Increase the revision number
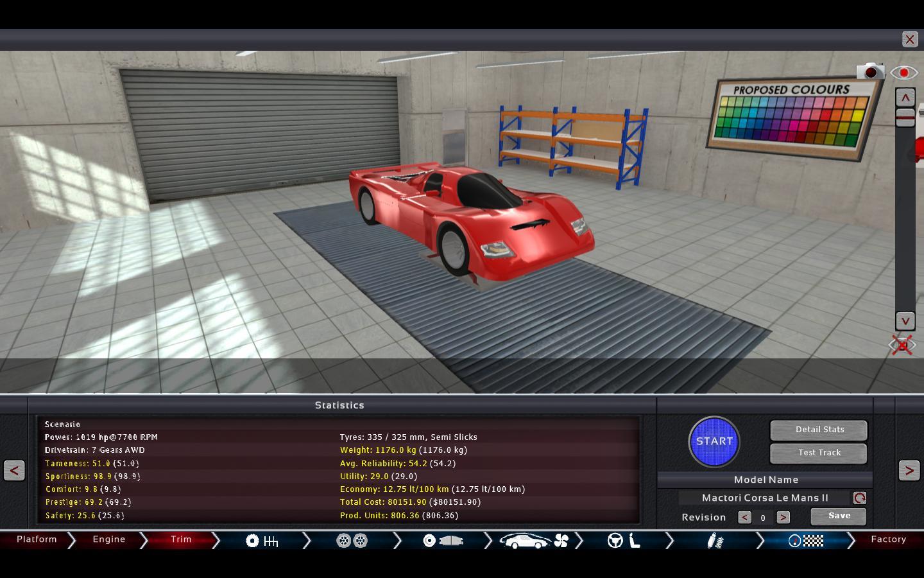 click(783, 517)
